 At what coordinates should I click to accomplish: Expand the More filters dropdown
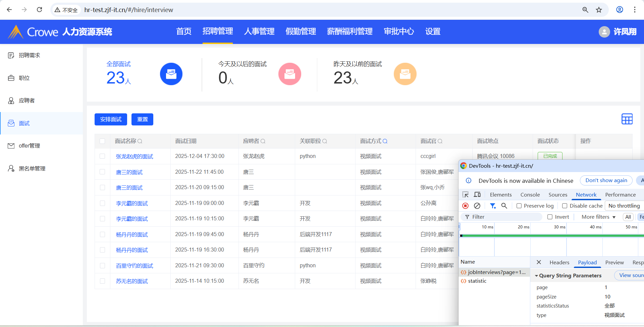coord(598,217)
